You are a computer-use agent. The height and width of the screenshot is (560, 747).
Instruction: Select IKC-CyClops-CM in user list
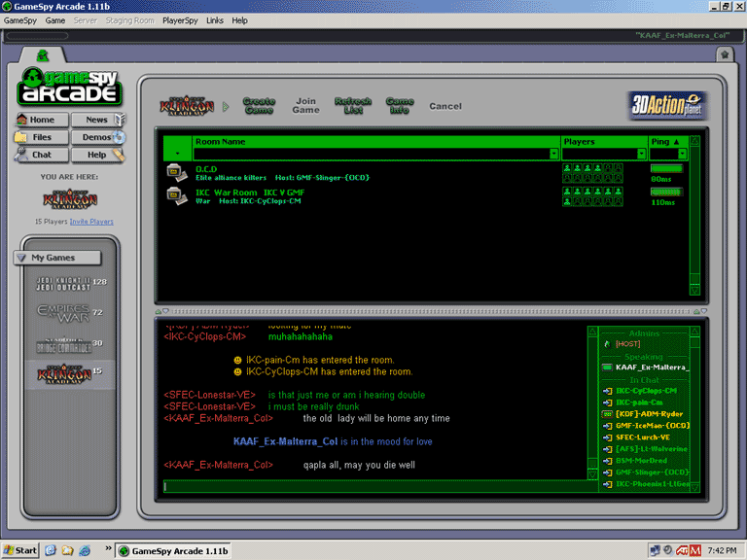[646, 391]
